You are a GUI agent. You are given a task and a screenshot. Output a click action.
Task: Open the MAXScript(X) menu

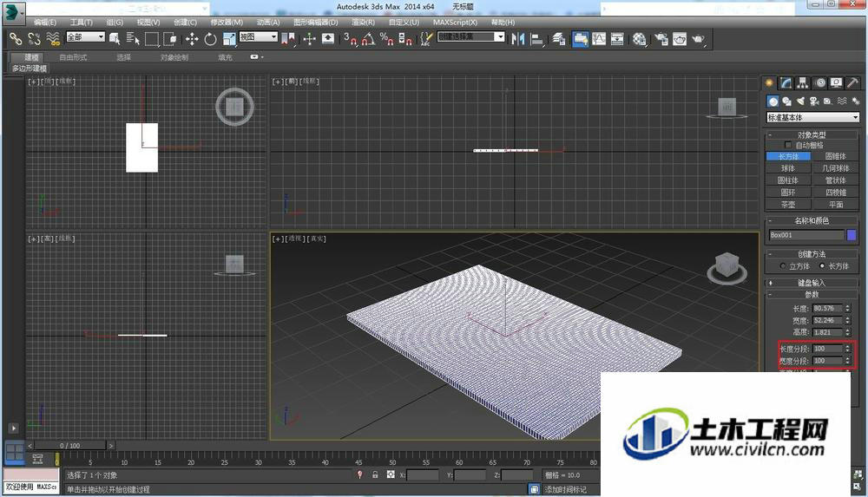pos(455,23)
